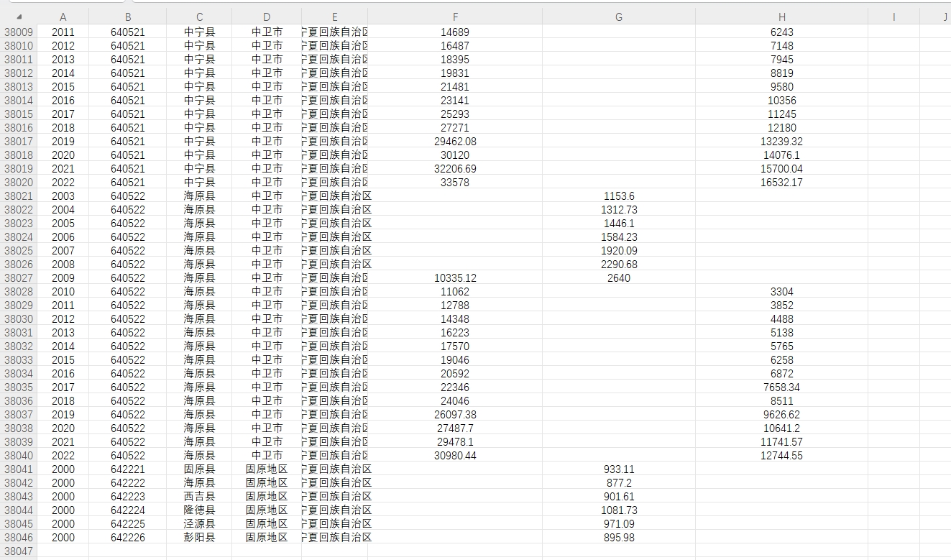Click code cell 642226
951x560 pixels.
point(128,537)
